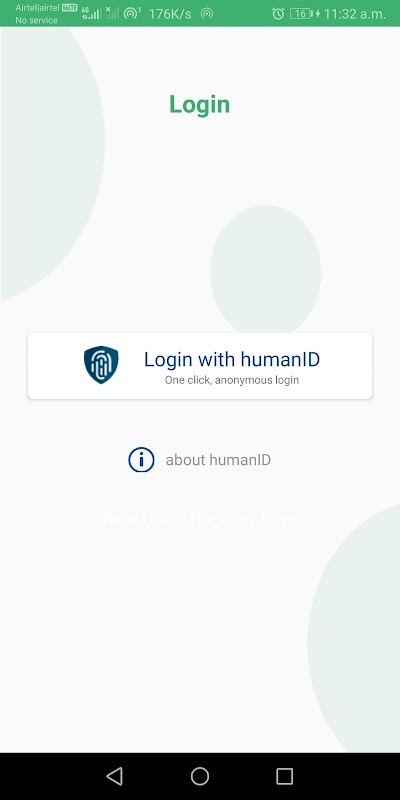Tap the blue info circle icon
The image size is (400, 800).
point(141,460)
